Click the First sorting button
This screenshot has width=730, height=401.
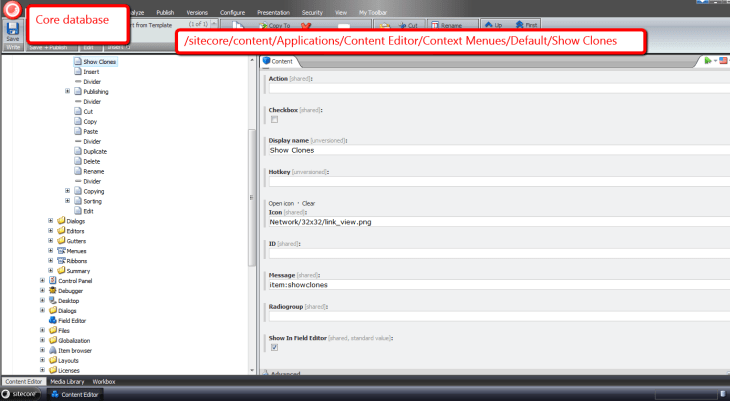(x=527, y=25)
